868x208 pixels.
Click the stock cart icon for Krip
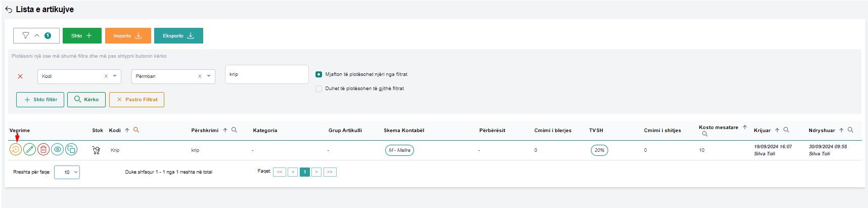point(96,150)
